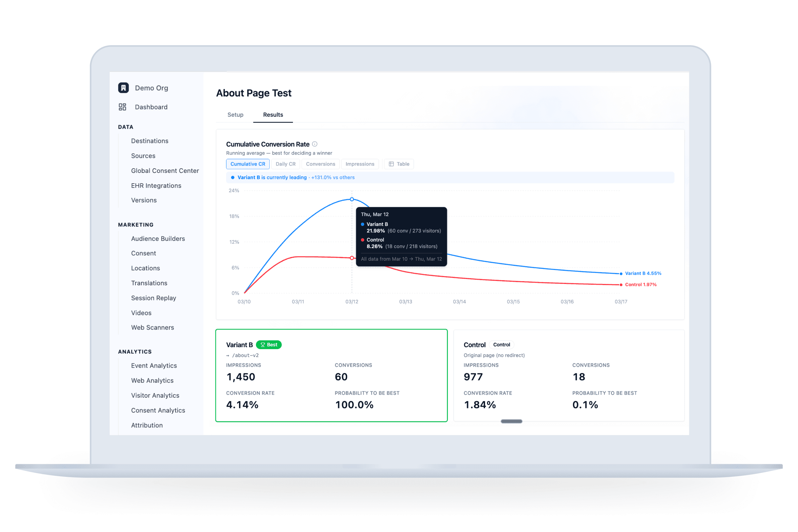Click the red Control data point on 03/12

[x=352, y=258]
